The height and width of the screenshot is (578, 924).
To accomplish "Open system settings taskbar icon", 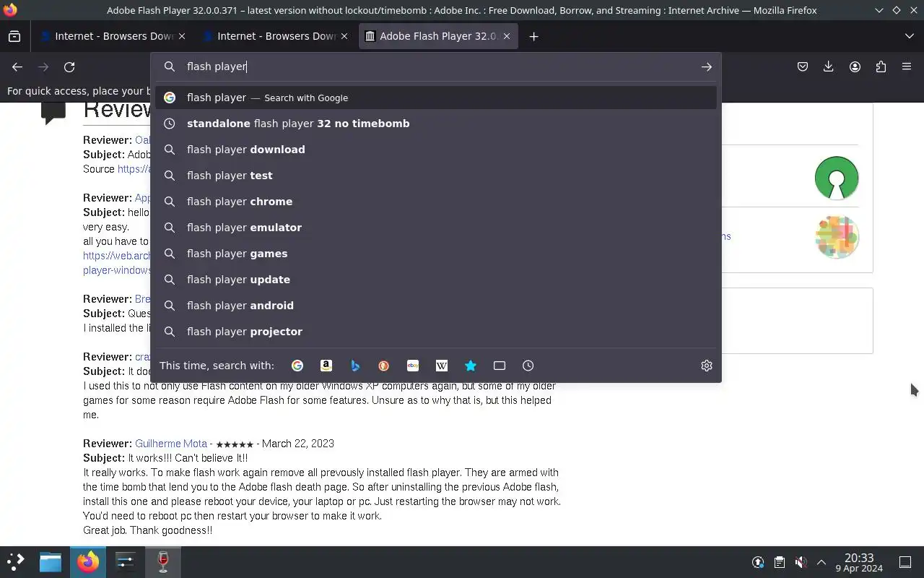I will (126, 561).
